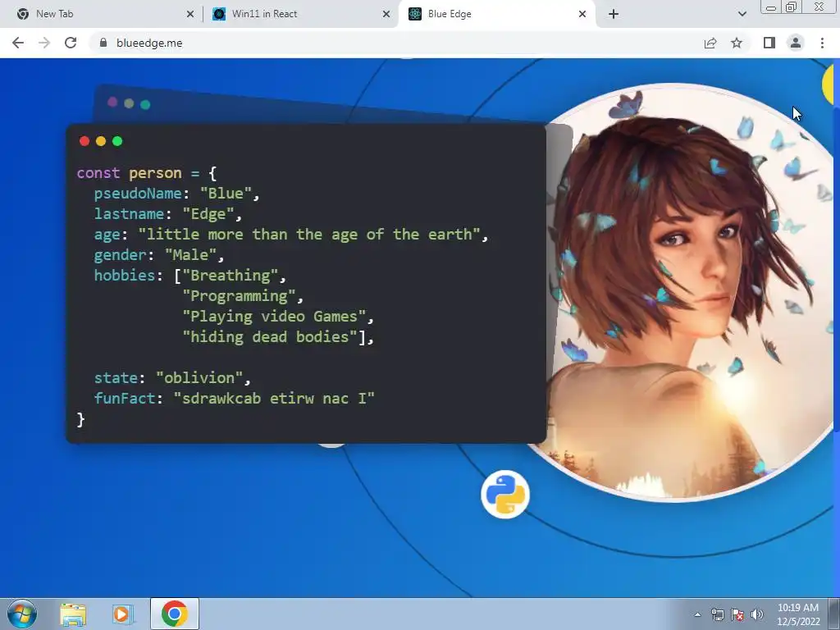This screenshot has height=630, width=840.
Task: Click the Show desktop strip beside the clock
Action: [834, 614]
